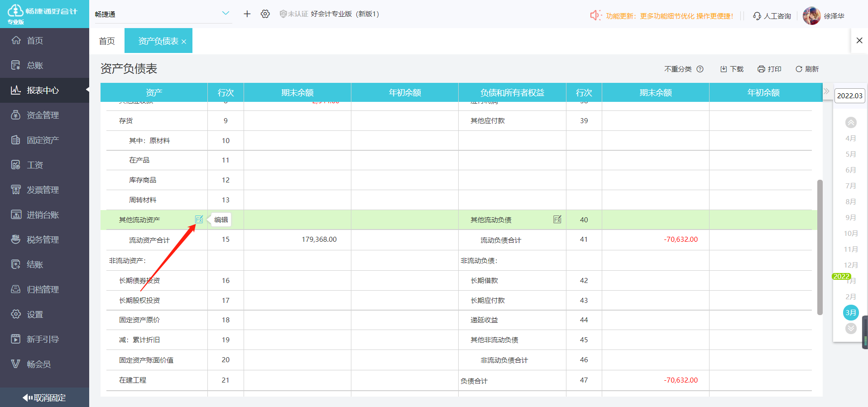This screenshot has height=407, width=868.
Task: Click the edit icon for 其他流动负债
Action: click(x=557, y=220)
